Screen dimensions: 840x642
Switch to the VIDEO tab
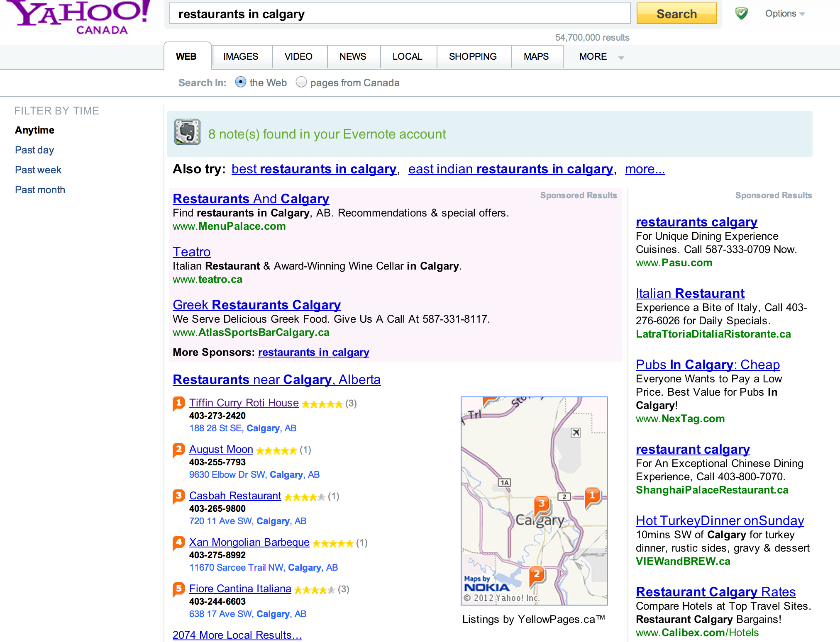click(298, 56)
